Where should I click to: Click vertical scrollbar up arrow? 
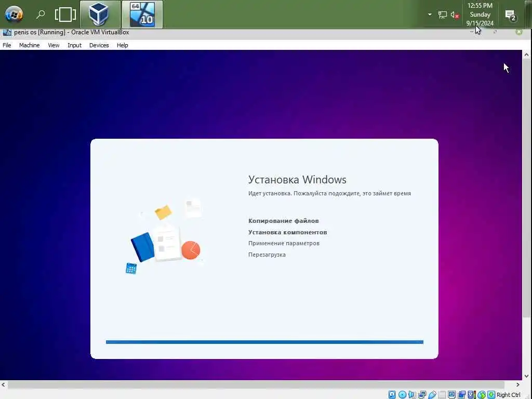click(x=527, y=55)
